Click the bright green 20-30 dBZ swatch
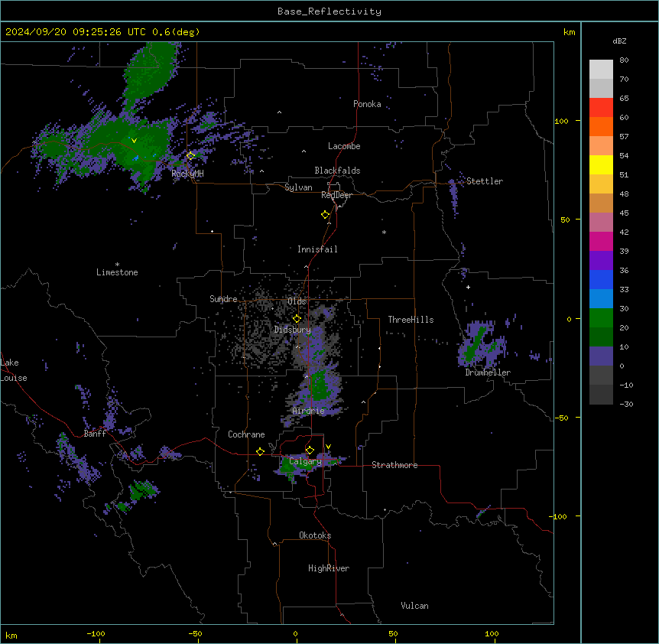Screen dimensions: 659x644 [601, 318]
